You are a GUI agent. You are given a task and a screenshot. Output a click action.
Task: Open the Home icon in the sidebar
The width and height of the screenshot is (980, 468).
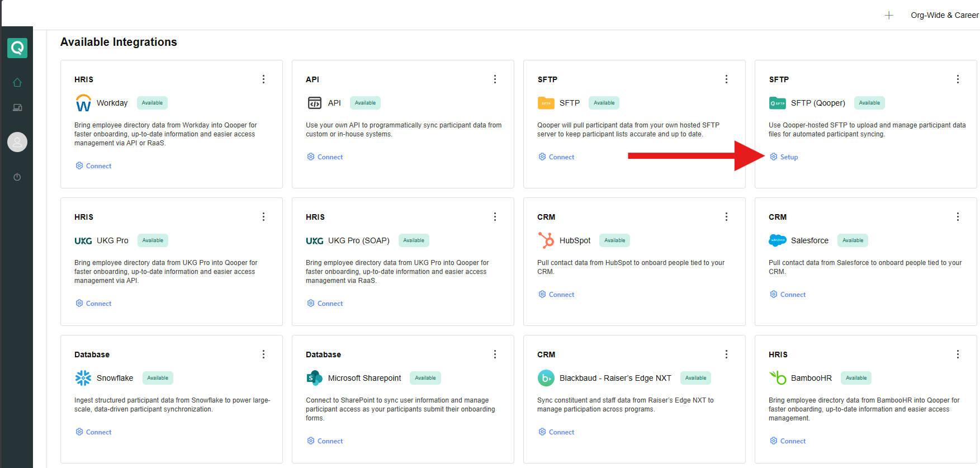(17, 83)
